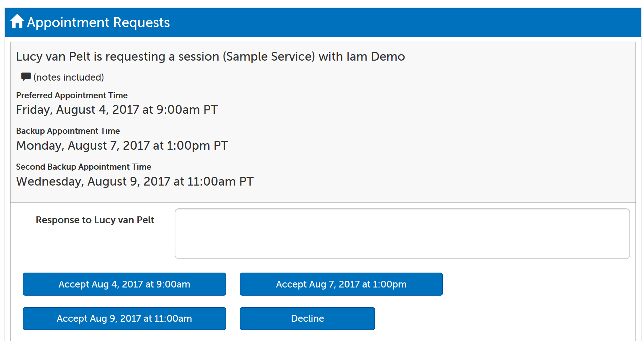Click the notes speech bubble icon
The width and height of the screenshot is (644, 341).
point(26,77)
